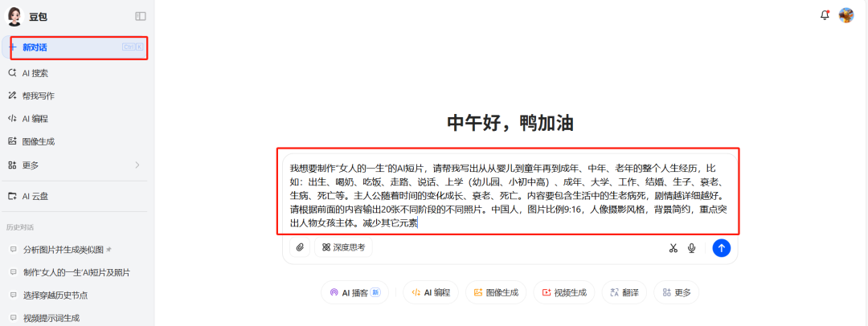Open the notifications bell
This screenshot has height=326, width=868.
click(x=825, y=15)
